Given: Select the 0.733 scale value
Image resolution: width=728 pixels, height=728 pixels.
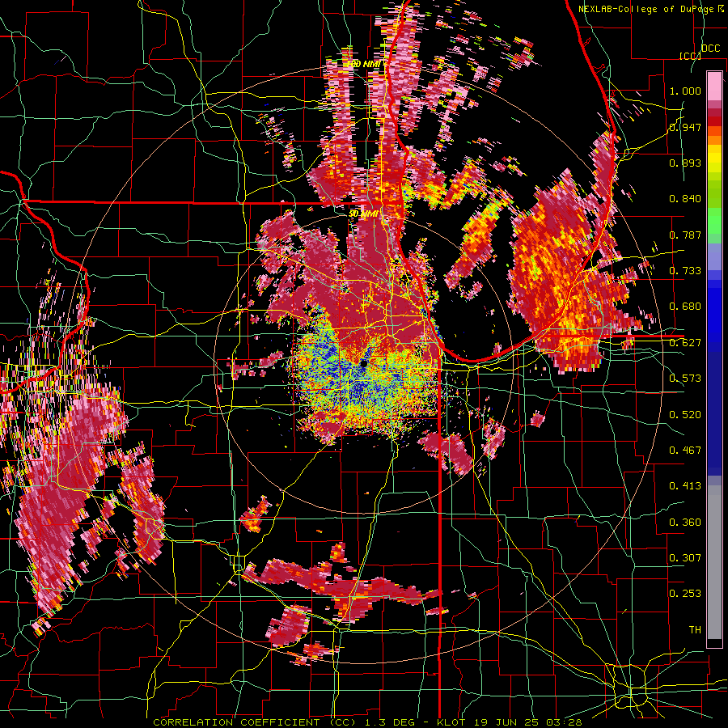Looking at the screenshot, I should (685, 271).
